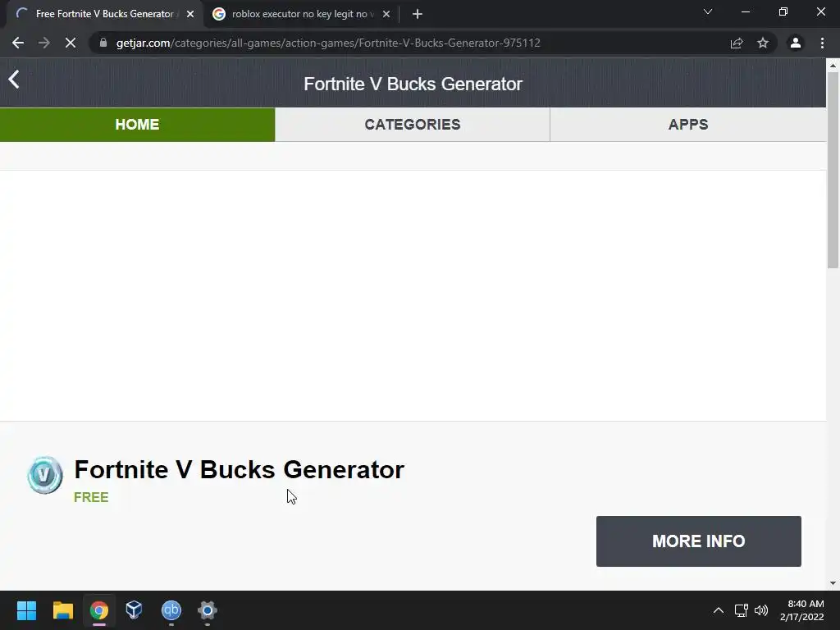Click the V-Bucks coin app icon
Viewport: 840px width, 630px height.
point(45,475)
